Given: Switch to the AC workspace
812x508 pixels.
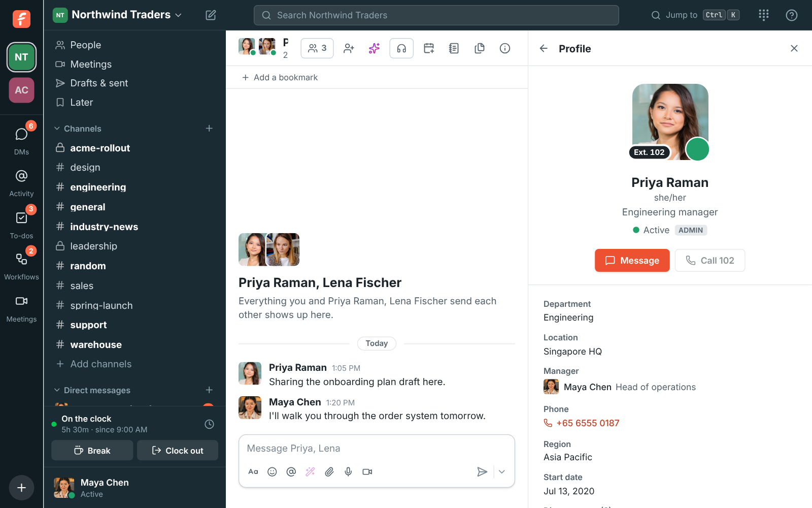Looking at the screenshot, I should [21, 90].
